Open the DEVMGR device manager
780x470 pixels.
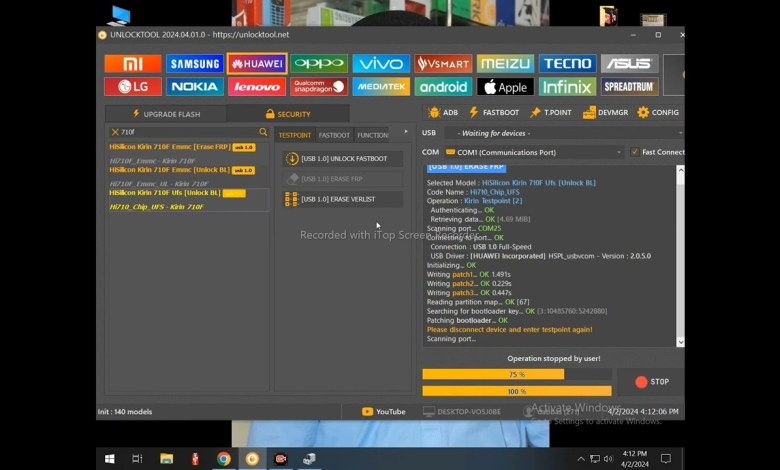click(x=606, y=113)
